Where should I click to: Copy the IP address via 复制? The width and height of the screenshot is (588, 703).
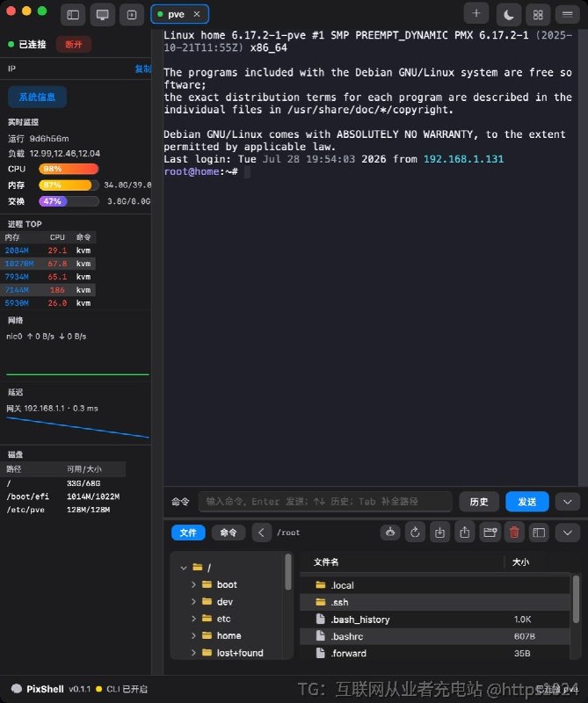pos(142,69)
